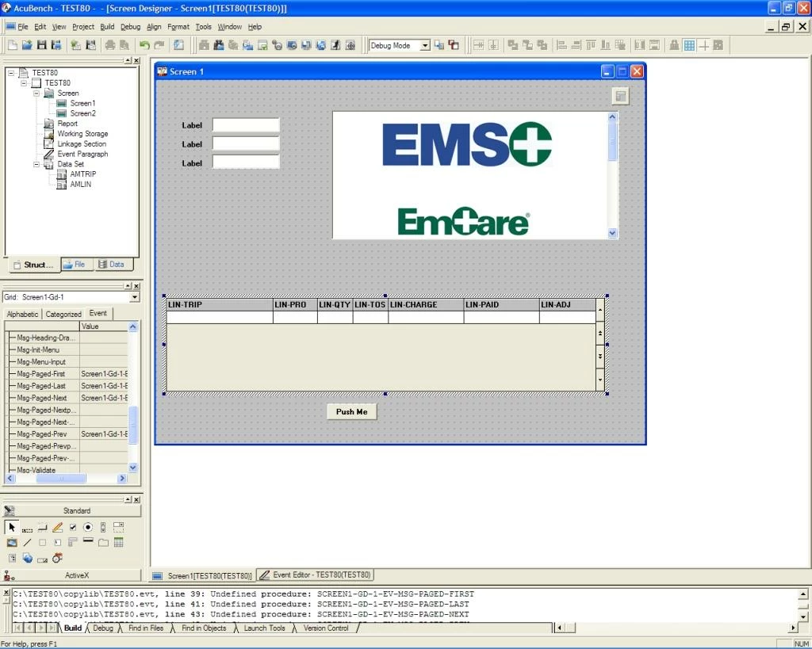Choose the Check Box control in the toolbox
Viewport: 812px width, 649px height.
point(72,528)
